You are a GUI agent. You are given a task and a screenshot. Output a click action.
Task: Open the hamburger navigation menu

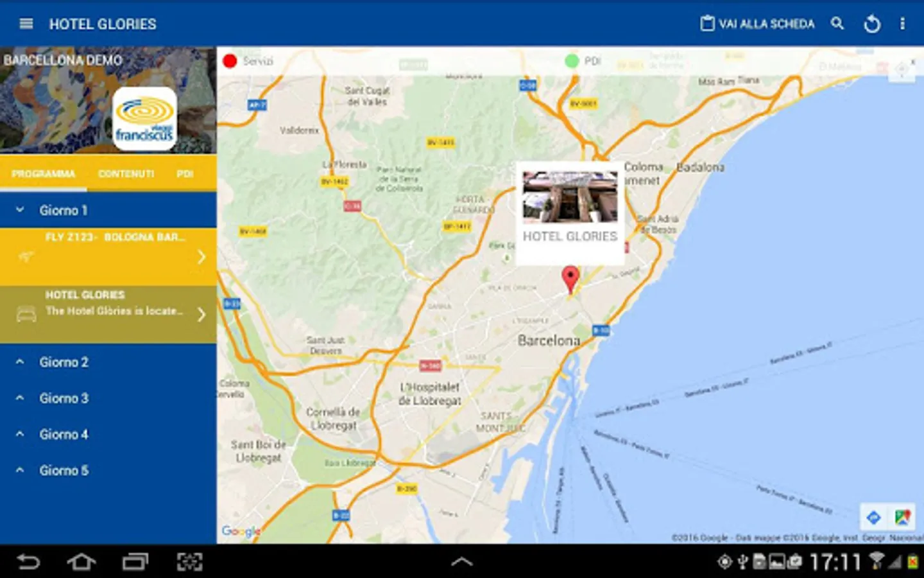point(26,24)
